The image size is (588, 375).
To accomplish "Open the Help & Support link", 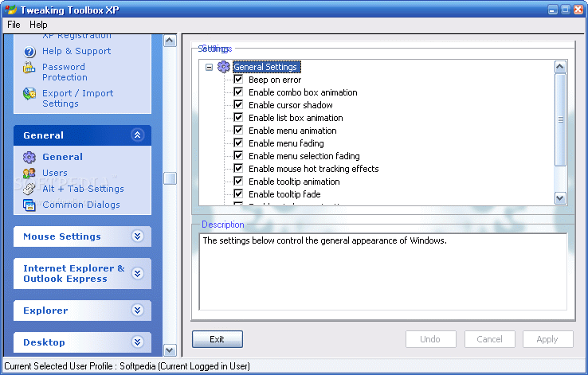I will (x=76, y=51).
